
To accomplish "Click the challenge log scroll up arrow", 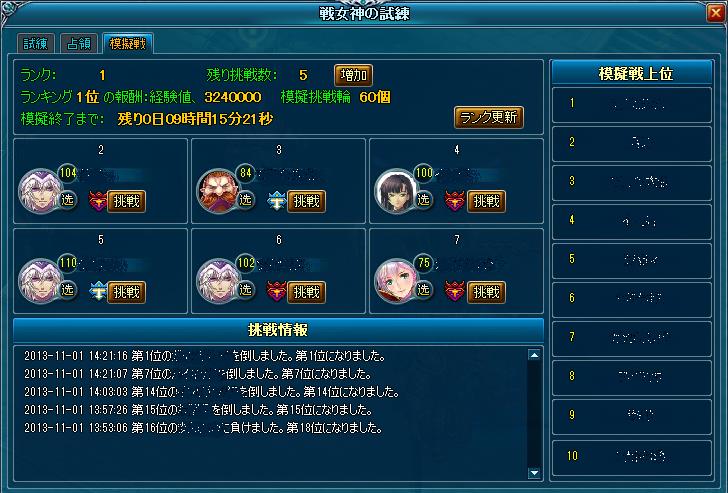I will tap(534, 355).
